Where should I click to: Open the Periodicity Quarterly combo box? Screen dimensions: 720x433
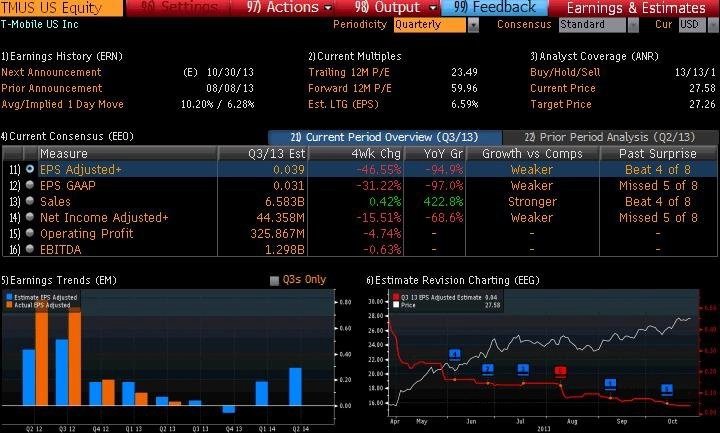coord(429,25)
